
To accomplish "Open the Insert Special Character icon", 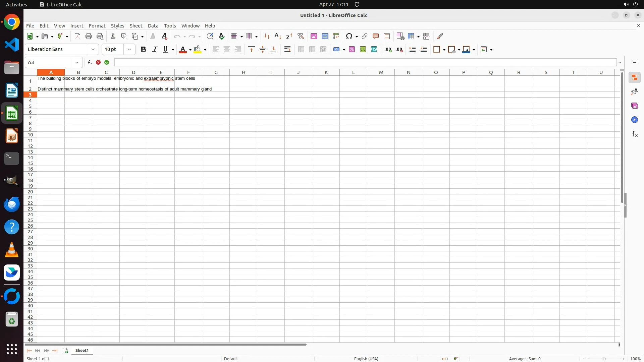I will (349, 36).
